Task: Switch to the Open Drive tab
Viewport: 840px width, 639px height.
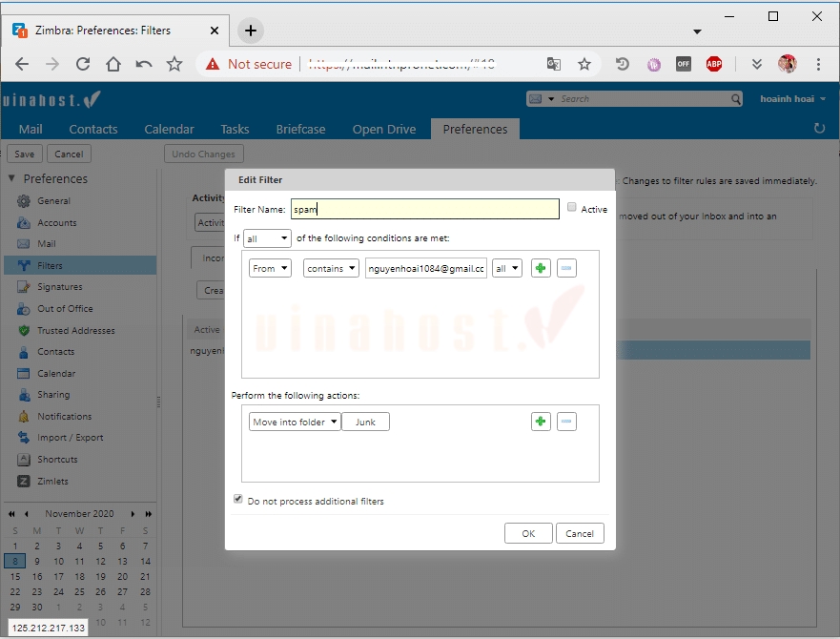Action: (384, 129)
